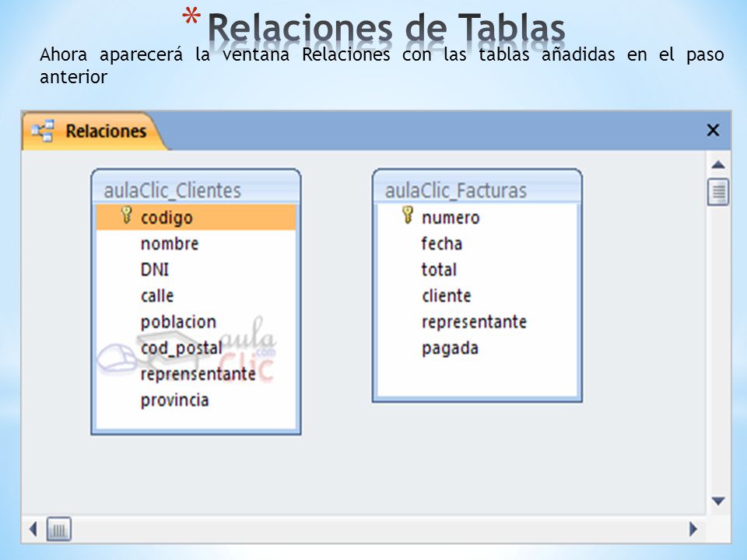Screen dimensions: 747x560
Task: Close the Relaciones window with X
Action: [x=713, y=130]
